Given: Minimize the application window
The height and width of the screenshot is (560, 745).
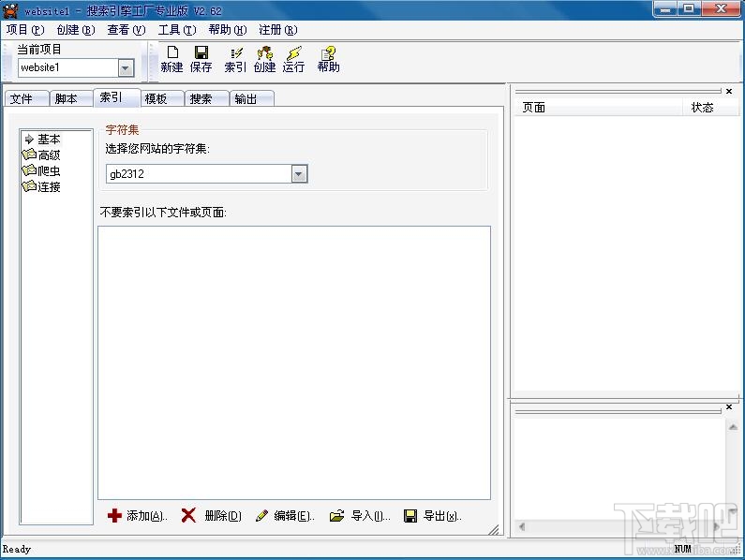Looking at the screenshot, I should pyautogui.click(x=665, y=9).
